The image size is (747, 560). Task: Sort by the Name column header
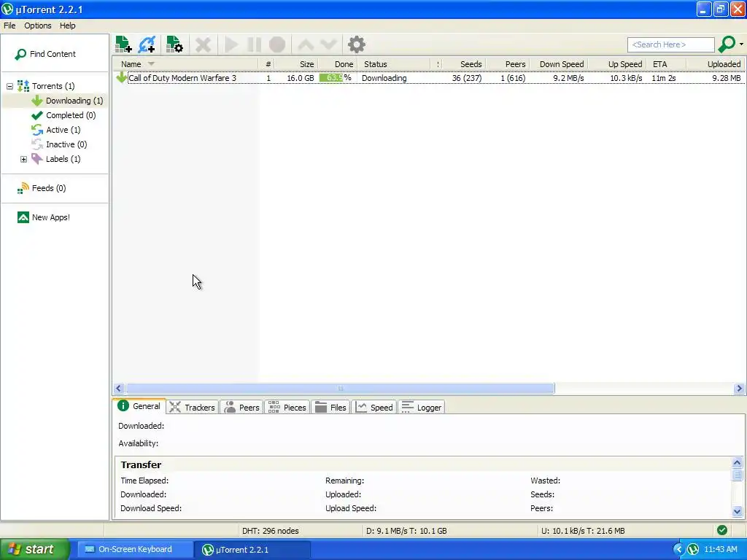pyautogui.click(x=186, y=64)
